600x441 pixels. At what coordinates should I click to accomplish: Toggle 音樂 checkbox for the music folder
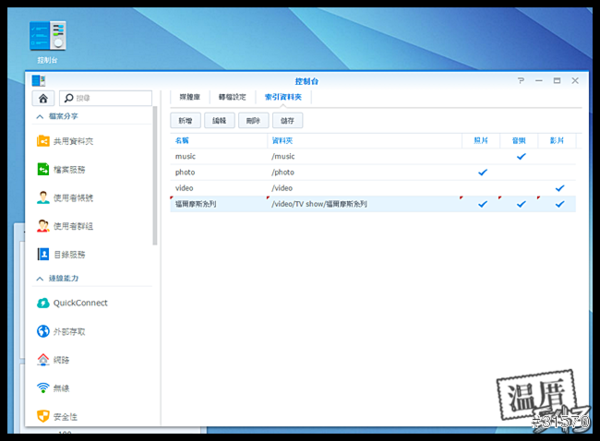click(521, 156)
